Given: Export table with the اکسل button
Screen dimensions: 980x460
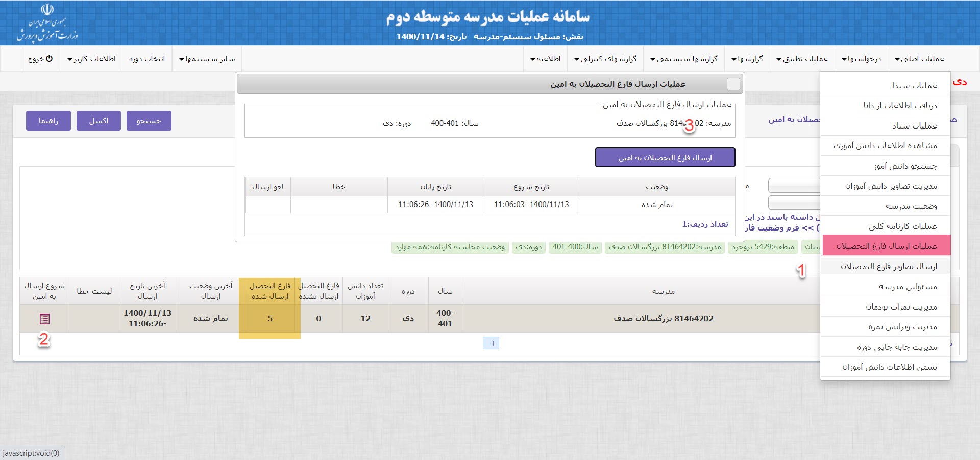Looking at the screenshot, I should tap(99, 121).
